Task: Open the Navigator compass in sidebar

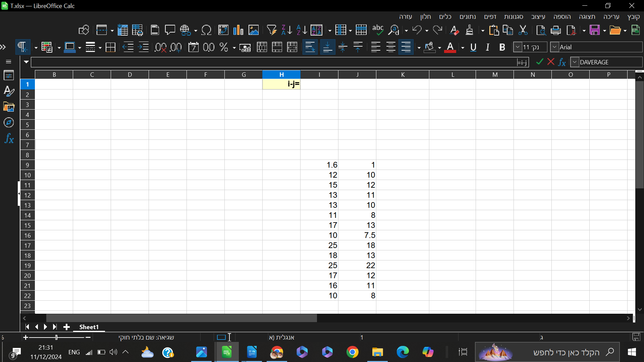Action: (9, 123)
